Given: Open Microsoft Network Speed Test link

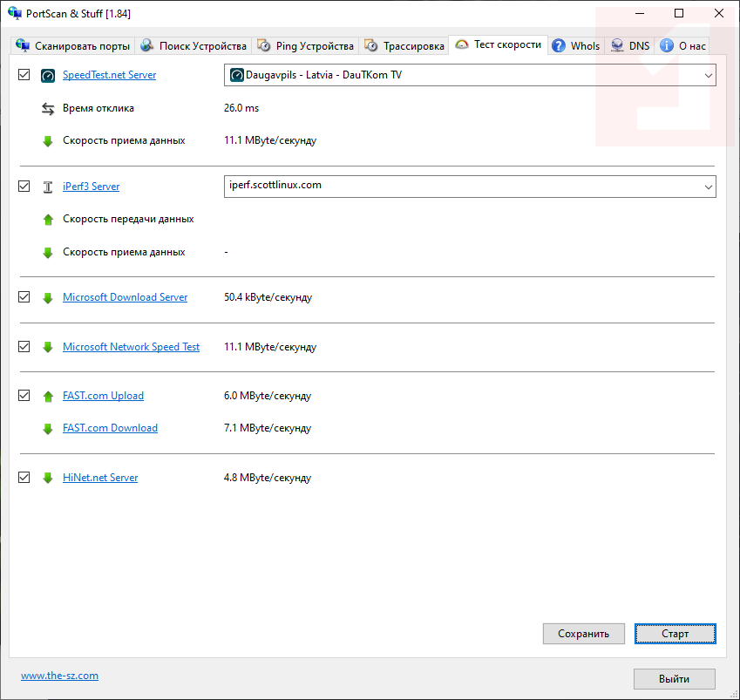Looking at the screenshot, I should (132, 346).
